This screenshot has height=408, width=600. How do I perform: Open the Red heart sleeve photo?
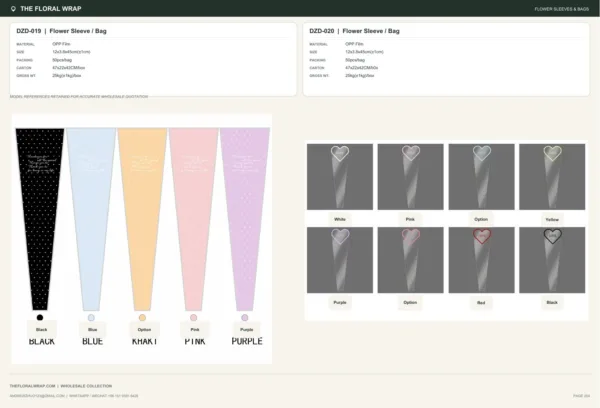(x=481, y=260)
